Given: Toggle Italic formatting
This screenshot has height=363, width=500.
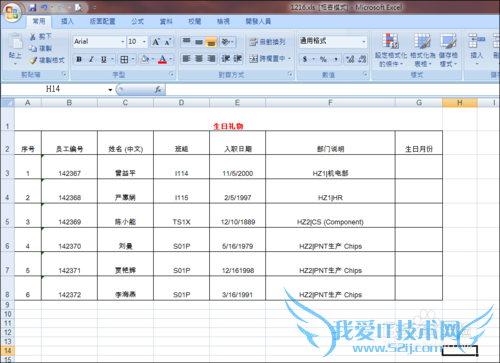Looking at the screenshot, I should tap(91, 59).
